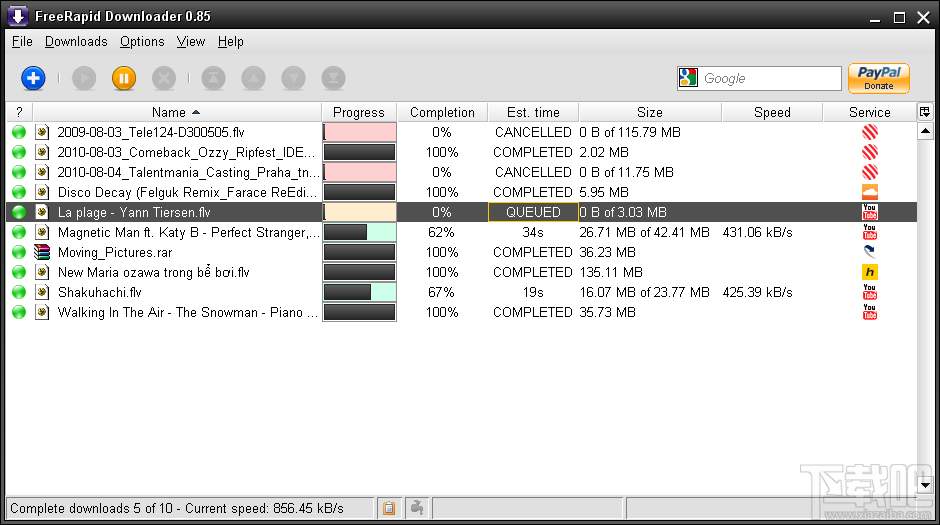Click the YouTube service icon for Shakuhachi.flv
The width and height of the screenshot is (940, 525).
tap(869, 292)
